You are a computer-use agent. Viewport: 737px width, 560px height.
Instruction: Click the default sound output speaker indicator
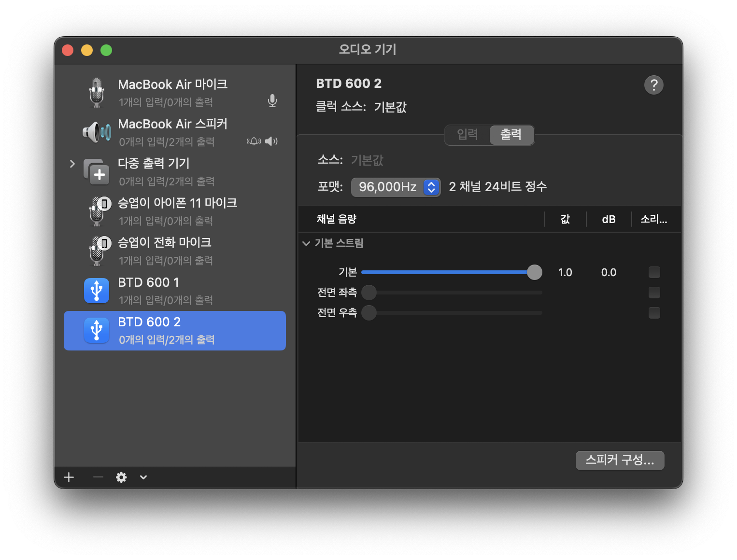click(x=271, y=141)
